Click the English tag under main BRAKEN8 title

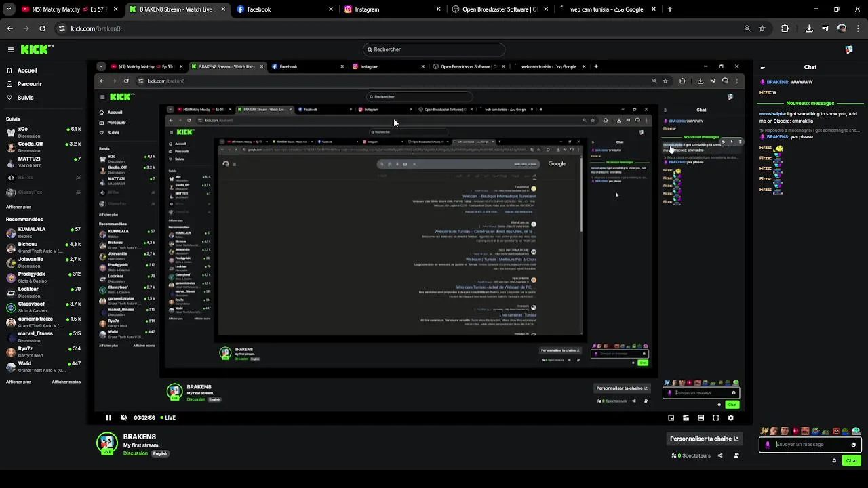160,453
